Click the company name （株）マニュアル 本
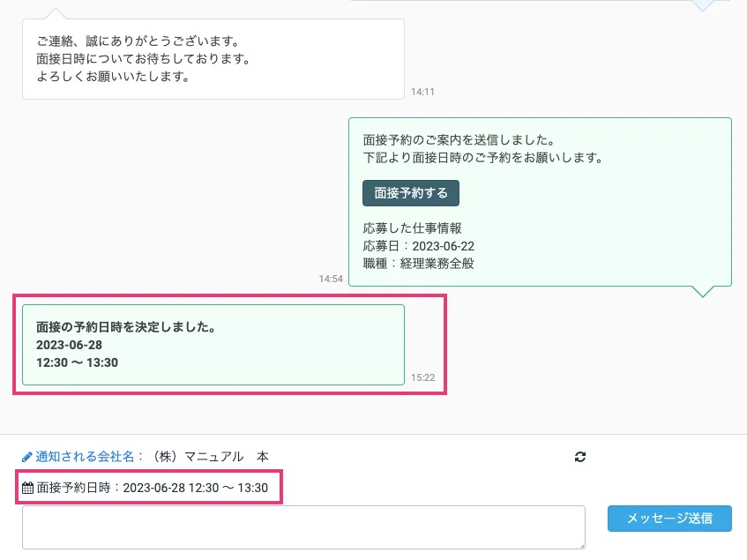The width and height of the screenshot is (747, 560). tap(211, 457)
